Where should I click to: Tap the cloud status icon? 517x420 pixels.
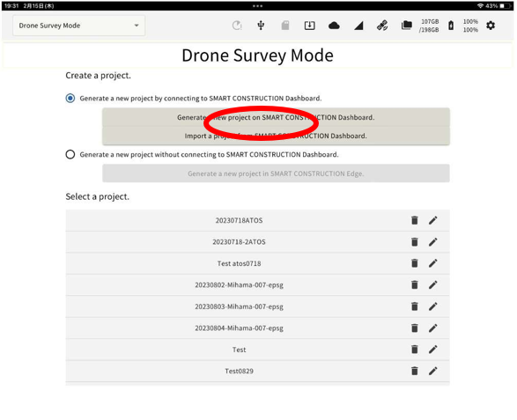pos(334,26)
